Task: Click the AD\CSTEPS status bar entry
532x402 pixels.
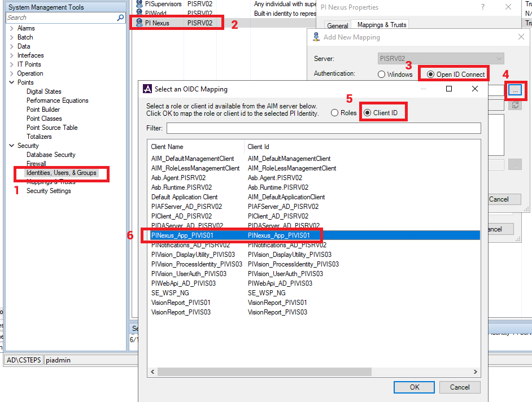Action: (x=23, y=360)
